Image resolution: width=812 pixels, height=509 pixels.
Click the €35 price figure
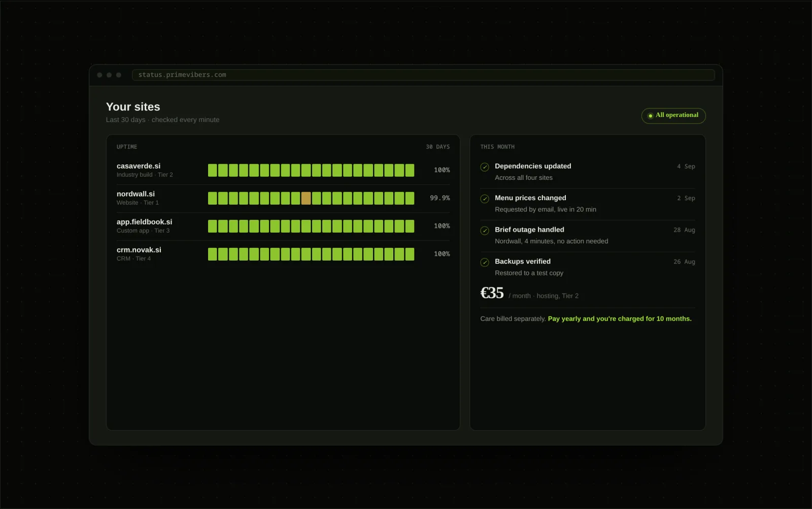(x=492, y=293)
